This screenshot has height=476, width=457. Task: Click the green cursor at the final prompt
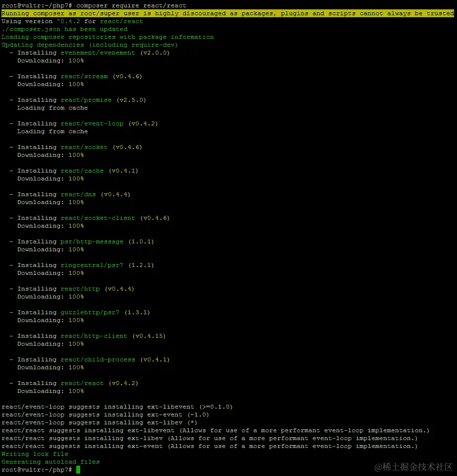tap(78, 470)
